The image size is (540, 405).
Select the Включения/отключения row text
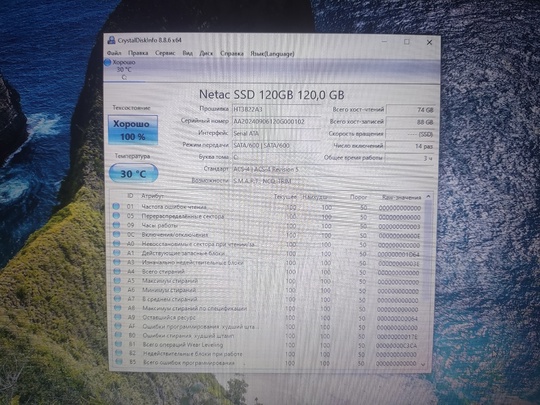point(175,235)
